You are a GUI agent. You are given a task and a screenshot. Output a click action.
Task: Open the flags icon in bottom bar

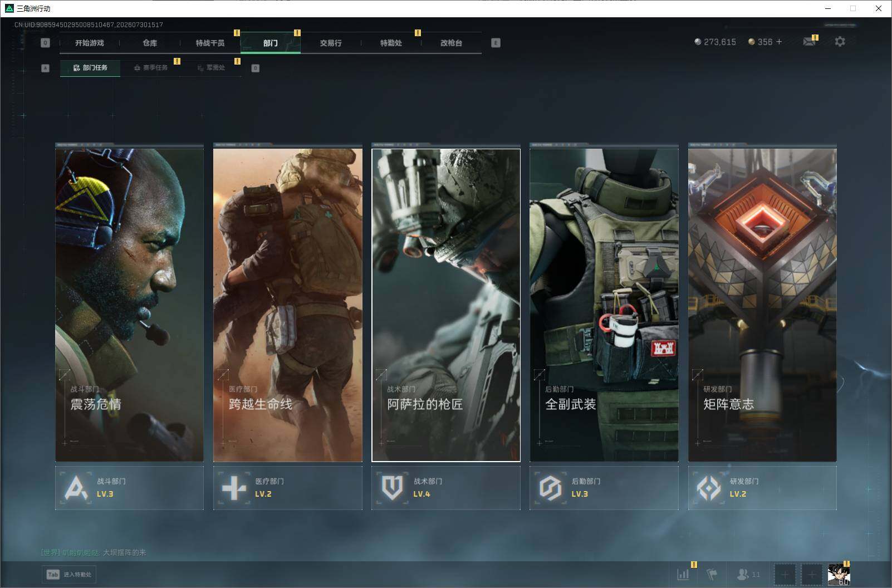tap(712, 574)
